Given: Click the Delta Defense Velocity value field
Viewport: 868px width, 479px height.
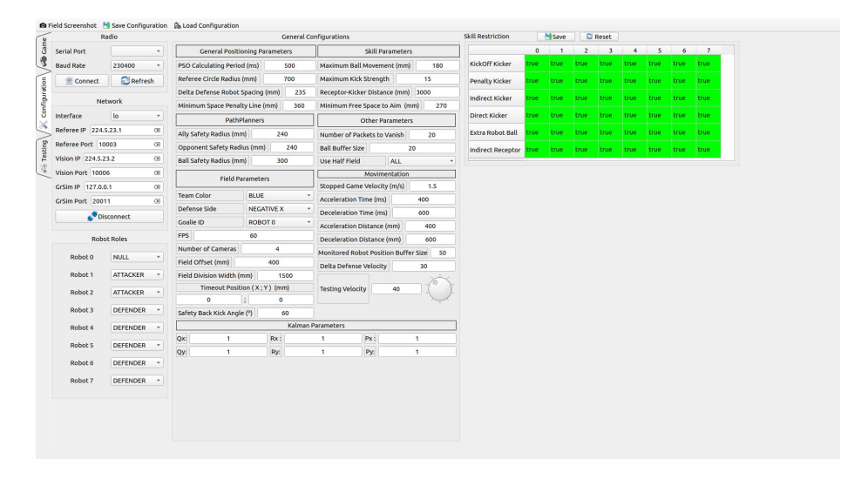Looking at the screenshot, I should click(424, 266).
